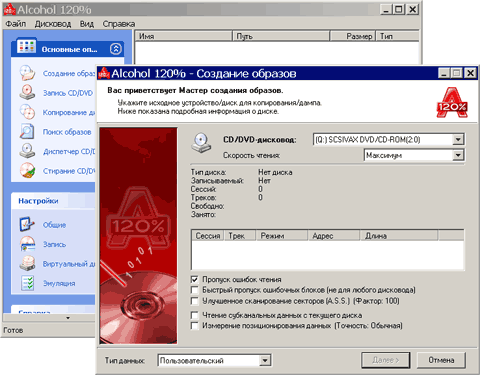The width and height of the screenshot is (480, 375).
Task: Click the CD/DVD drive icon in wizard
Action: [201, 143]
